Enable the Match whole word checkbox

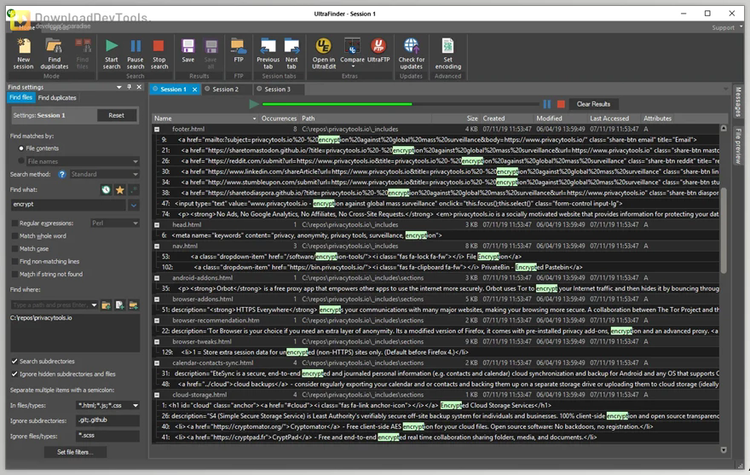click(x=14, y=235)
